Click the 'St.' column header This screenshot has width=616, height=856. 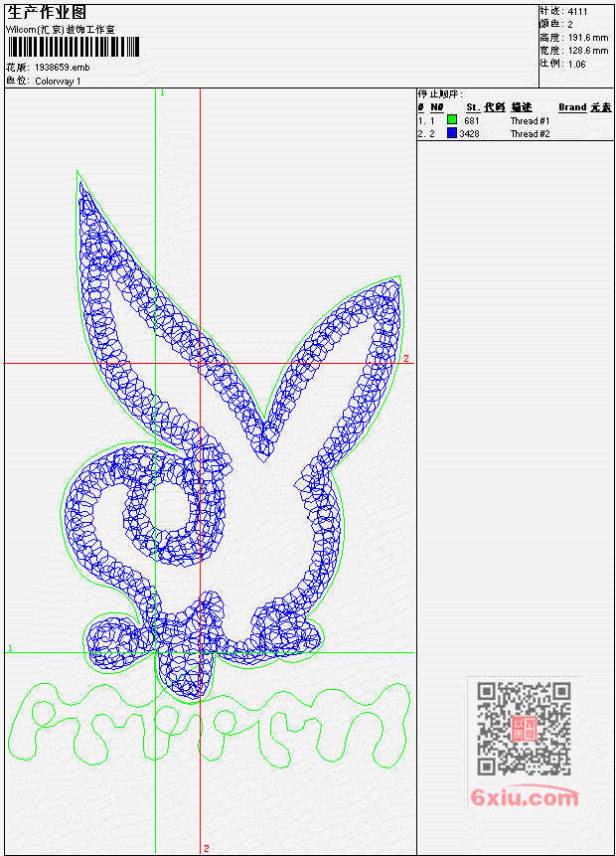pos(473,107)
